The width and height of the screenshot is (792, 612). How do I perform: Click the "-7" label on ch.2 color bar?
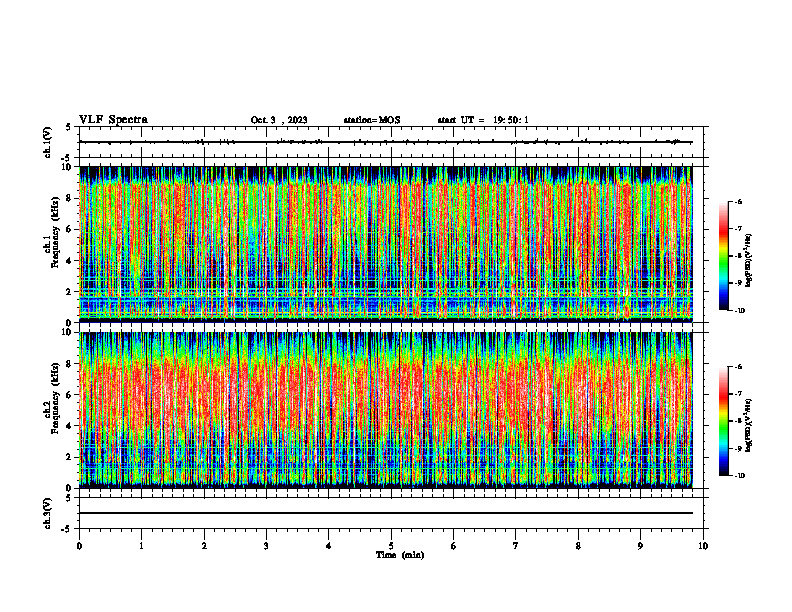(738, 394)
